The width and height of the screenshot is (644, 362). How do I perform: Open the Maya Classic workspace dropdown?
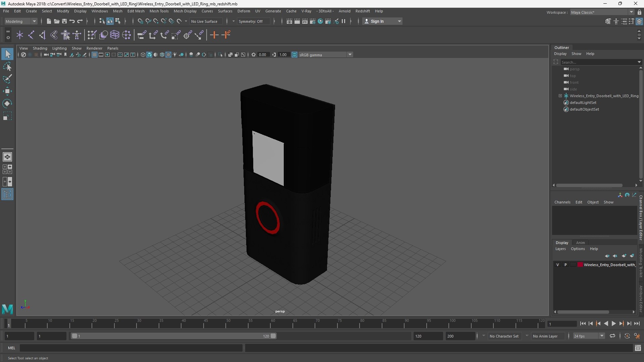[602, 12]
